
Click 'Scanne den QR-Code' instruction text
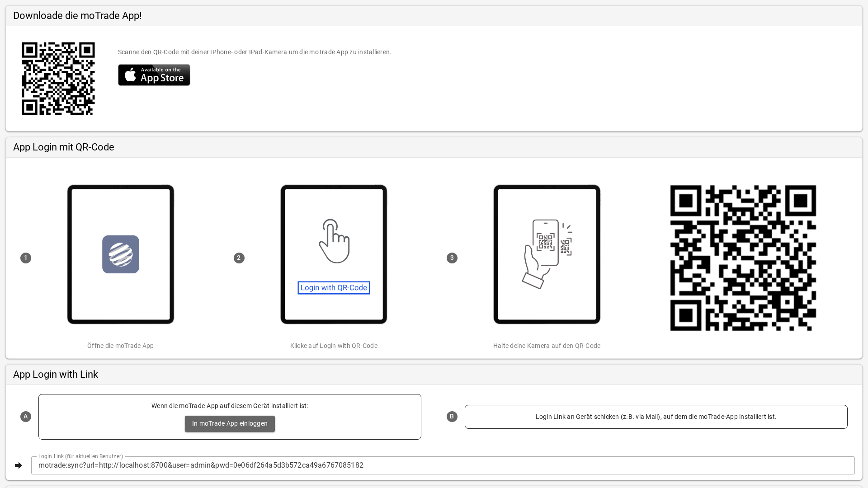coord(255,52)
